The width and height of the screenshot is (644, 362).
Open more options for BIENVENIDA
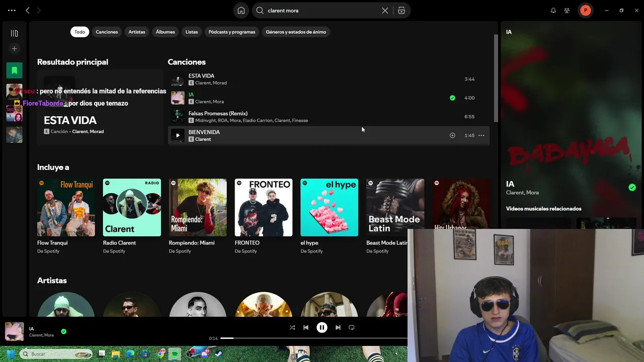point(481,135)
